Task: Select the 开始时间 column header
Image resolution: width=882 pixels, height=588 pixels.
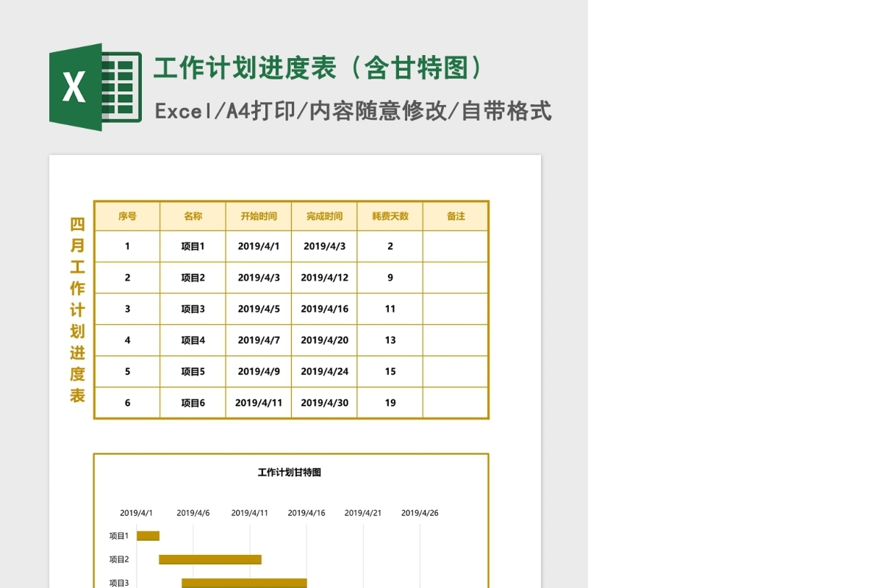Action: [259, 216]
